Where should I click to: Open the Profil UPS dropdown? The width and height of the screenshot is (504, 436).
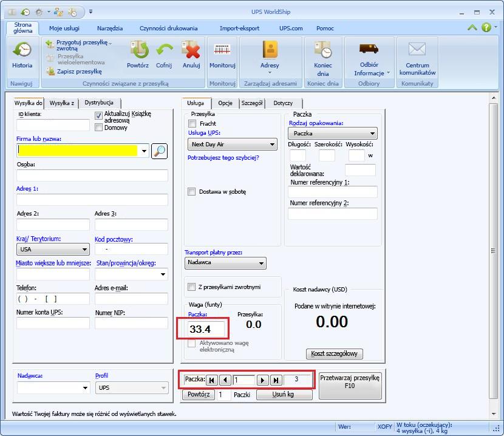(132, 388)
